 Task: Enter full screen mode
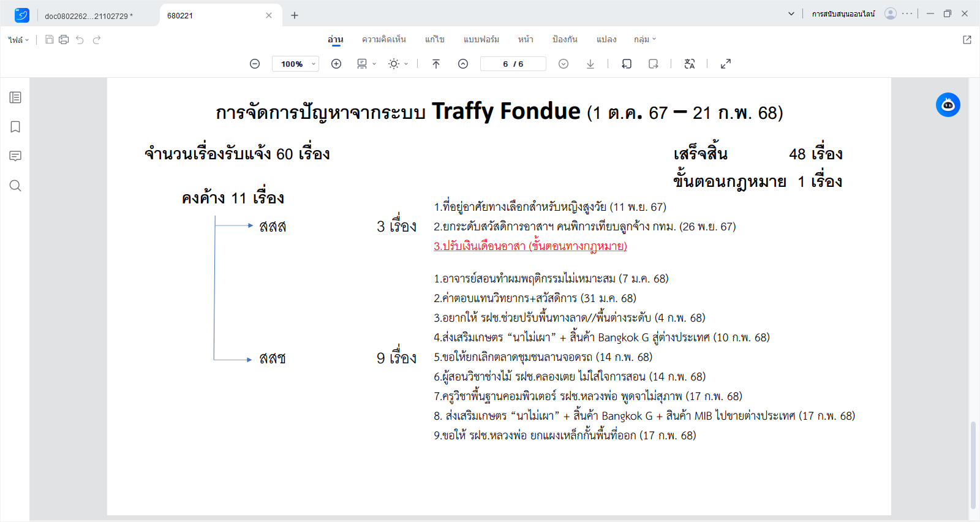pos(726,64)
